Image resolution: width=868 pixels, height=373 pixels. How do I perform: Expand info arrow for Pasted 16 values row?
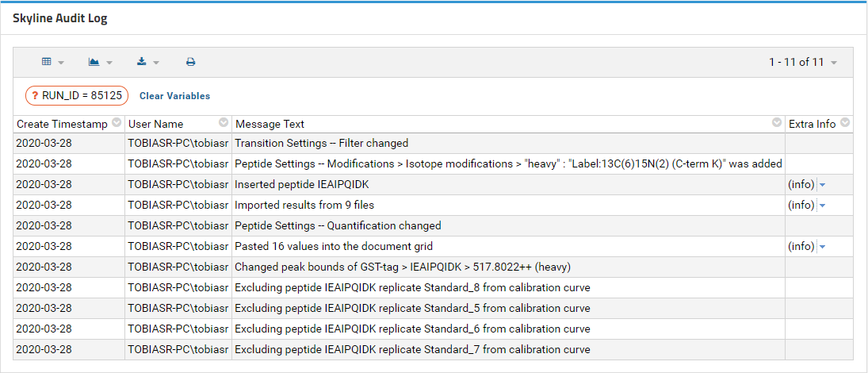pyautogui.click(x=822, y=247)
